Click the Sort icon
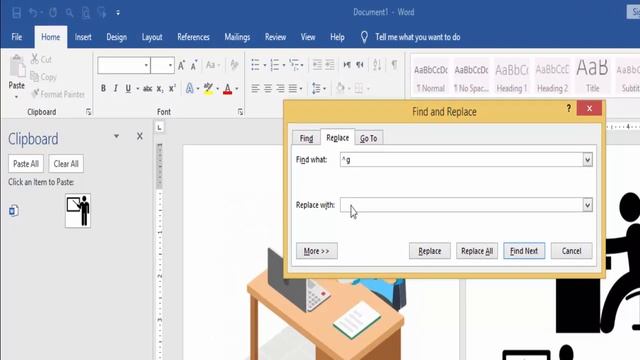 point(377,65)
